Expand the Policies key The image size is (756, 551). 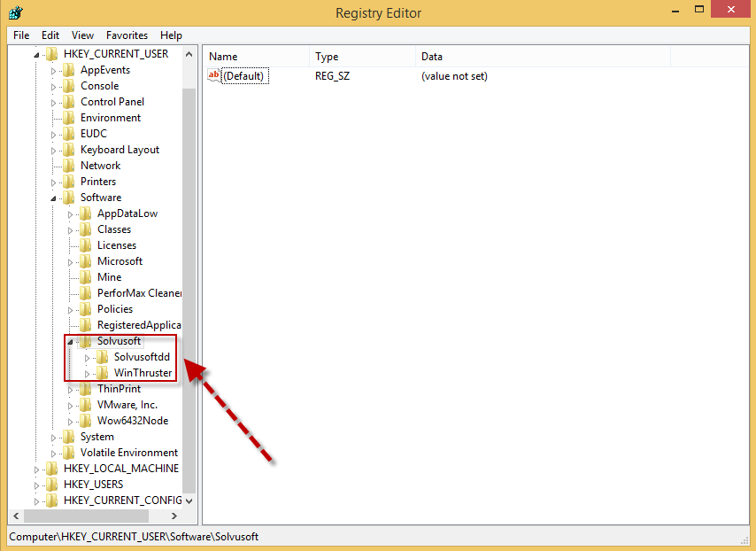tap(71, 310)
